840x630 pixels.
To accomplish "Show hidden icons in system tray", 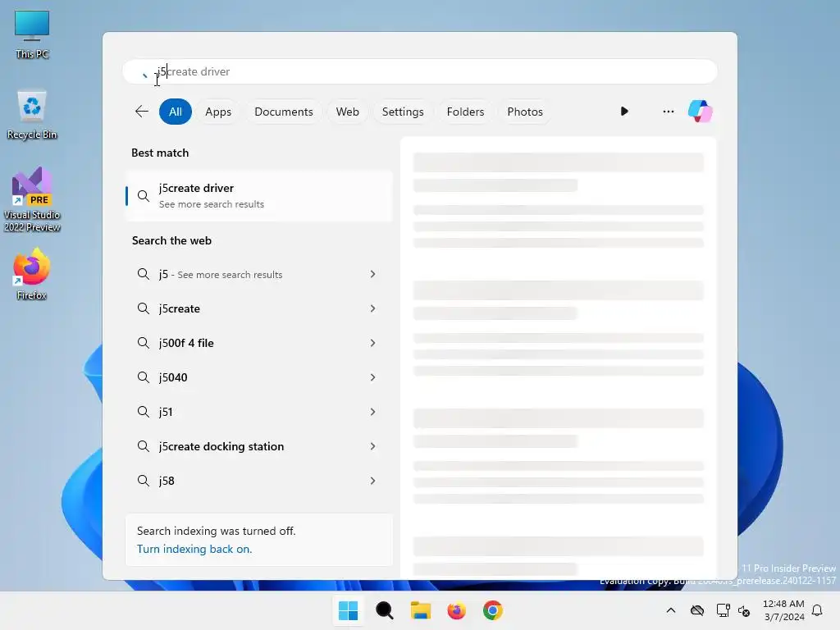I will coord(671,610).
